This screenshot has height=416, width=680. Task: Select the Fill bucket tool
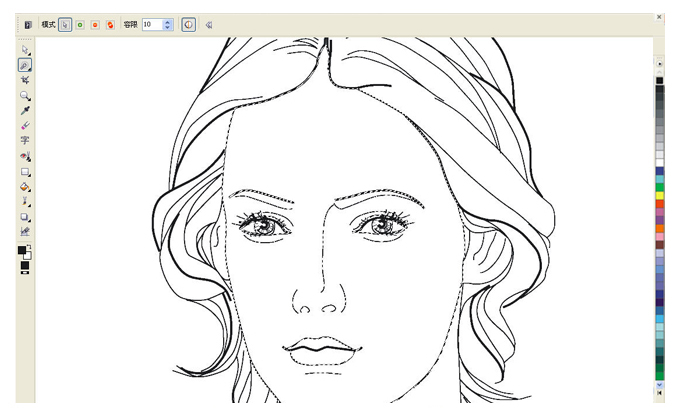coord(25,187)
